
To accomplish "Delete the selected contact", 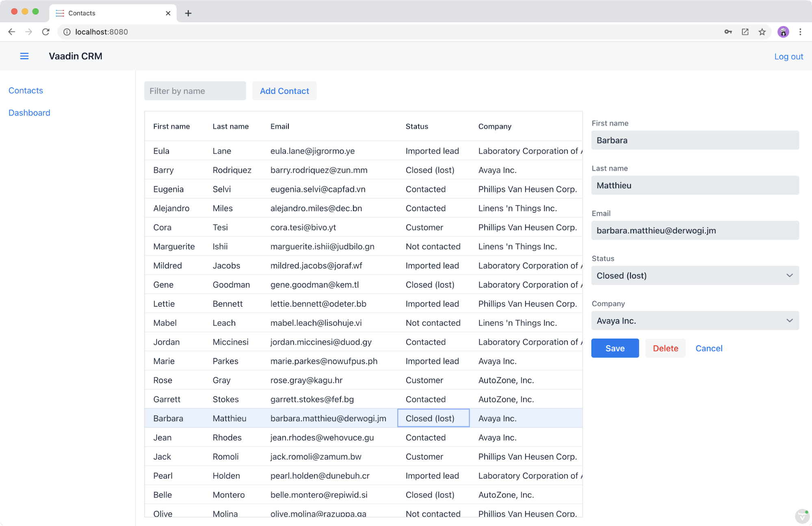I will pos(665,348).
